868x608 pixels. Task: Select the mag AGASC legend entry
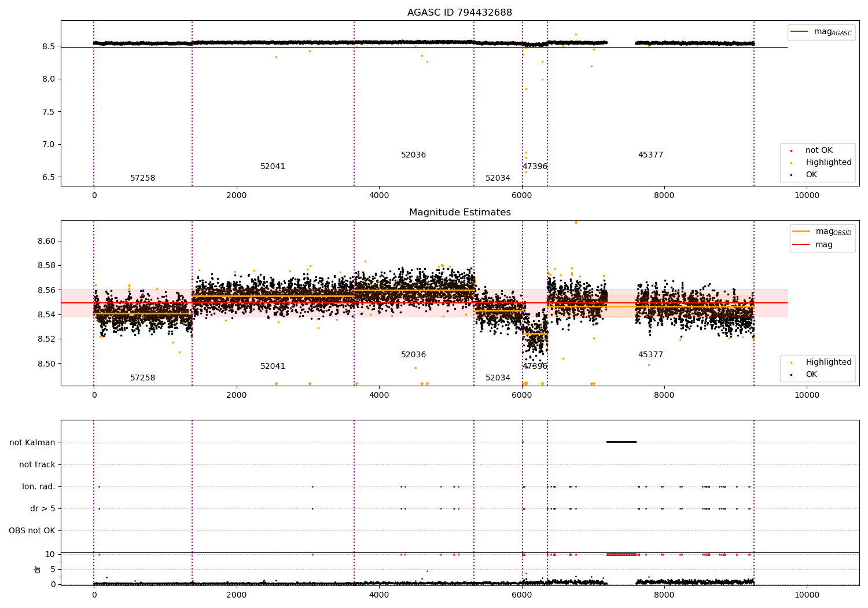click(x=822, y=32)
